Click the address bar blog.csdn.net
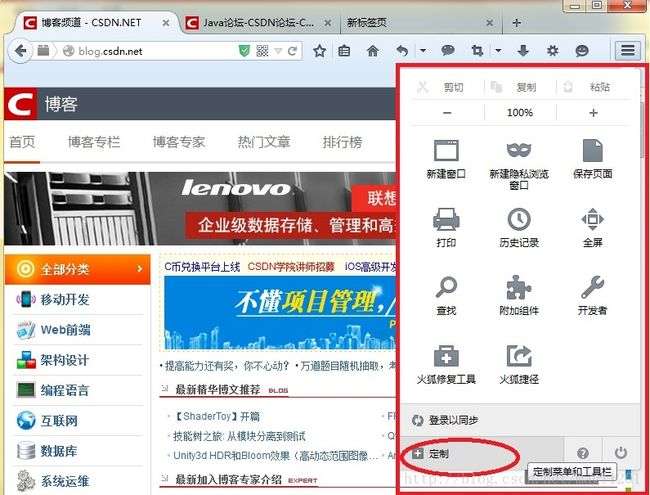650x495 pixels. coord(153,51)
